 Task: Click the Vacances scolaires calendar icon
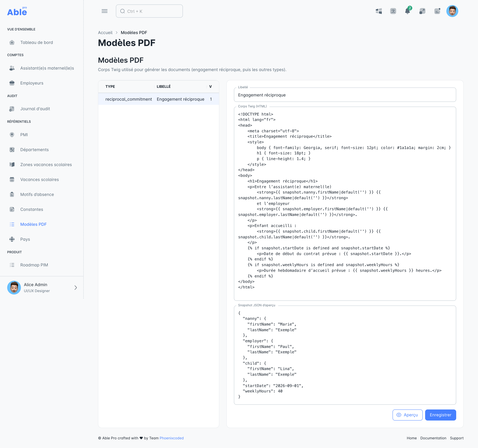(x=12, y=179)
